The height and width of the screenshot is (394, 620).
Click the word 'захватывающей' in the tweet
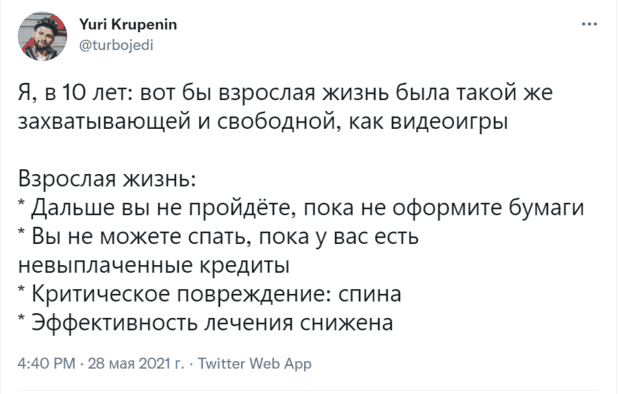[x=104, y=122]
